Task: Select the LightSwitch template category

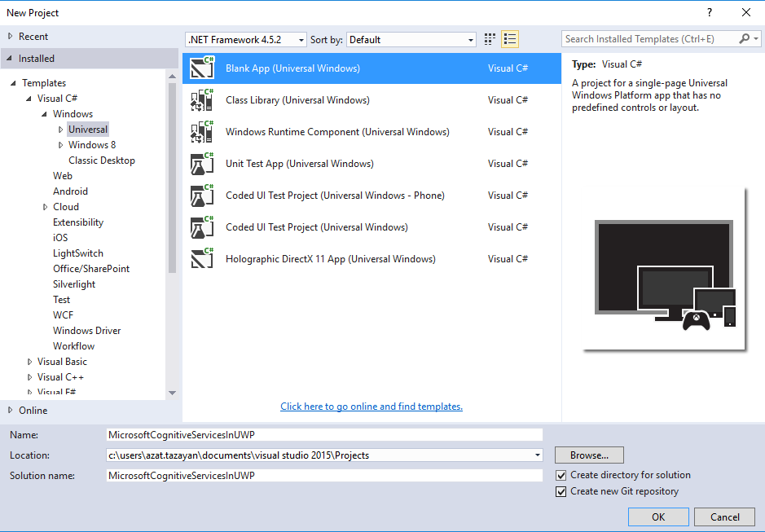Action: pyautogui.click(x=78, y=253)
